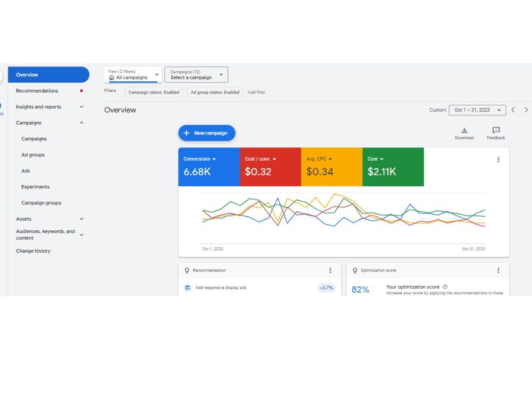Click Add responsive display ads recommendation
This screenshot has height=399, width=532.
coord(221,288)
